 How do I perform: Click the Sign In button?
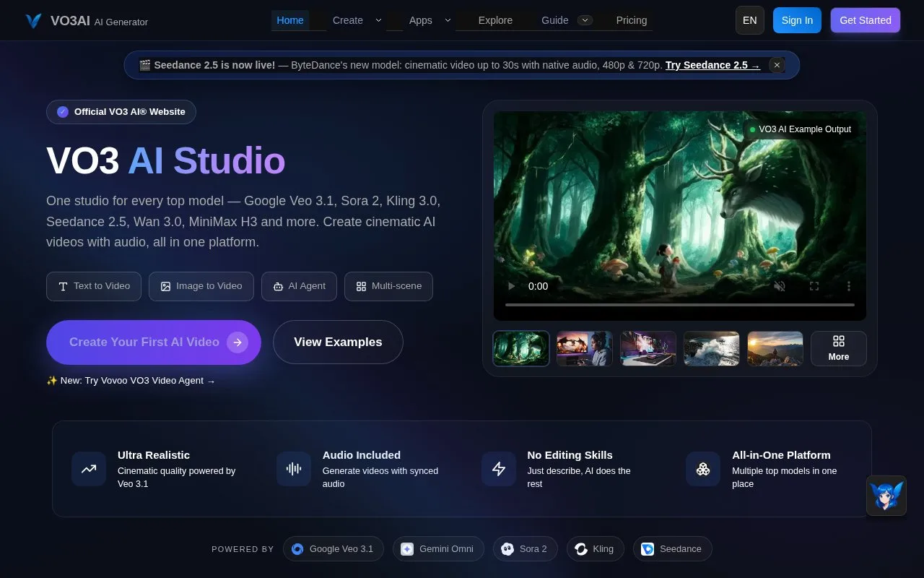pyautogui.click(x=798, y=20)
